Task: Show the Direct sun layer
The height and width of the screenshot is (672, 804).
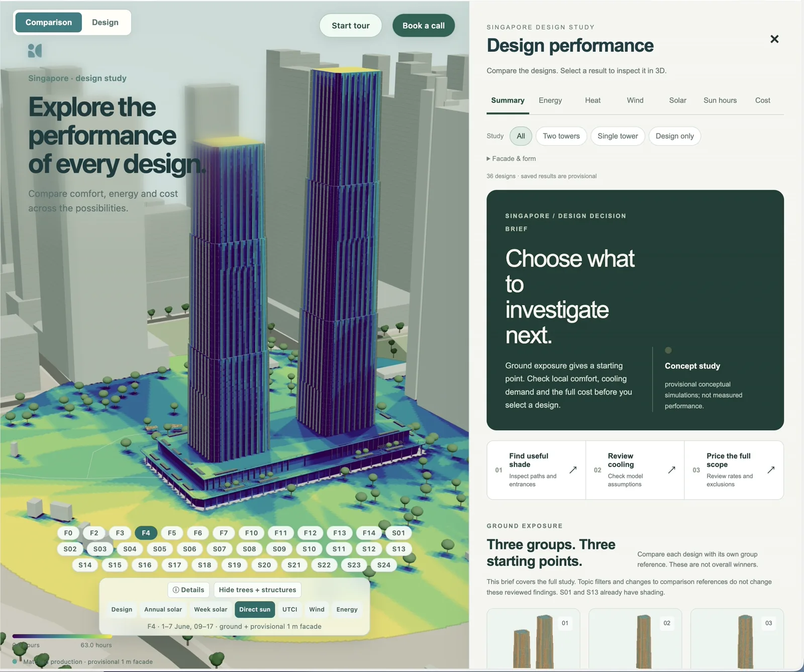Action: click(255, 609)
